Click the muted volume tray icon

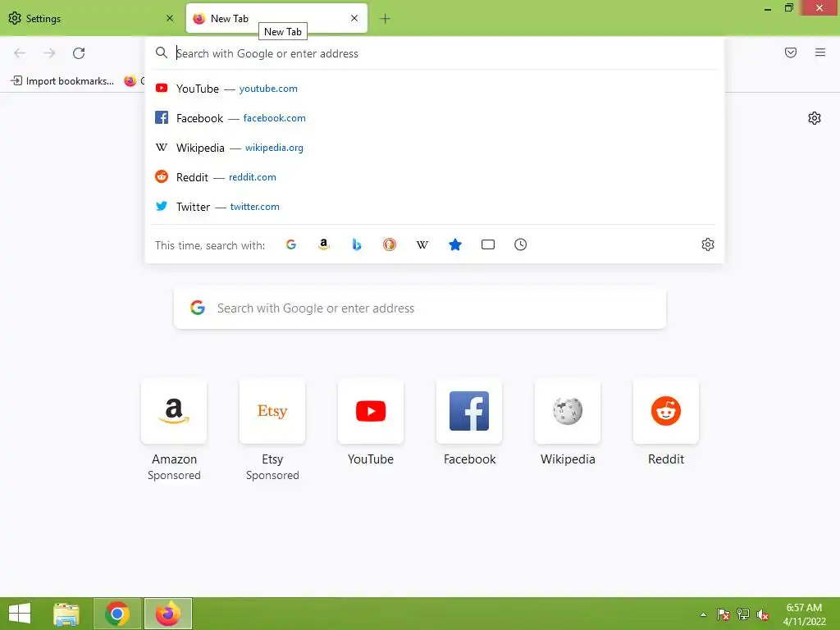tap(762, 614)
